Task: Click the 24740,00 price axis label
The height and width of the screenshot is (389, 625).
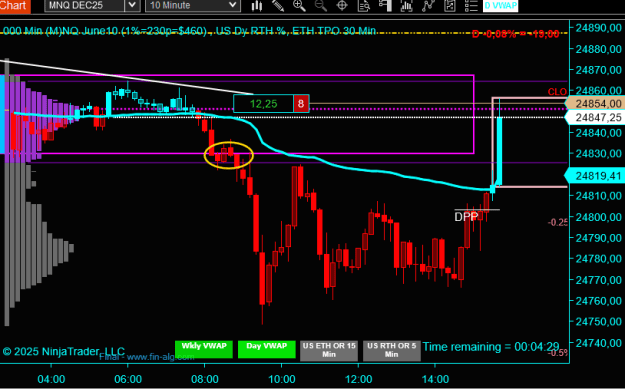Action: pyautogui.click(x=599, y=343)
